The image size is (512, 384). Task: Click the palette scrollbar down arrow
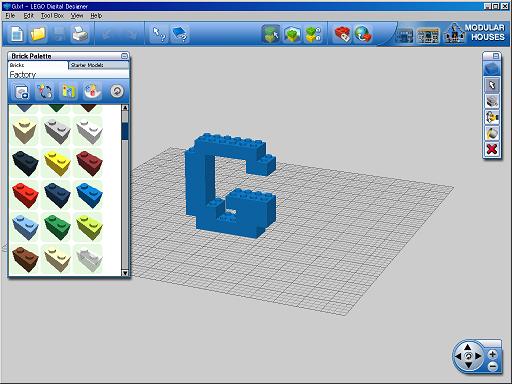[125, 273]
